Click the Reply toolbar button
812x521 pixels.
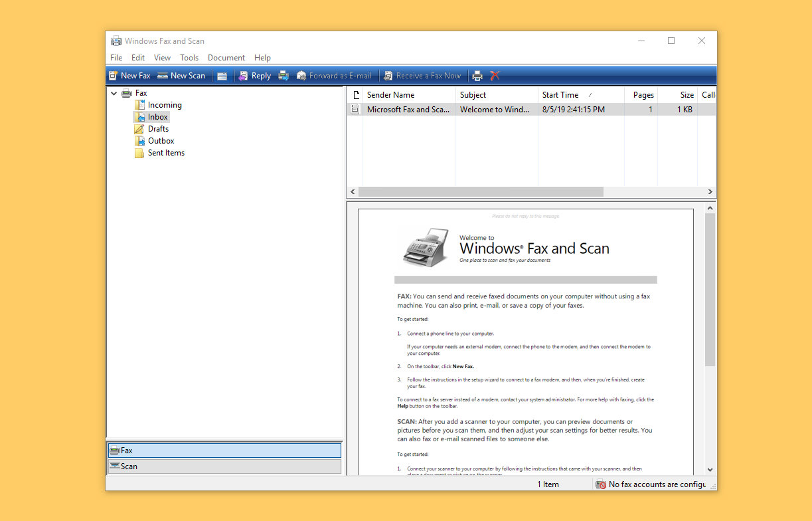pyautogui.click(x=255, y=76)
